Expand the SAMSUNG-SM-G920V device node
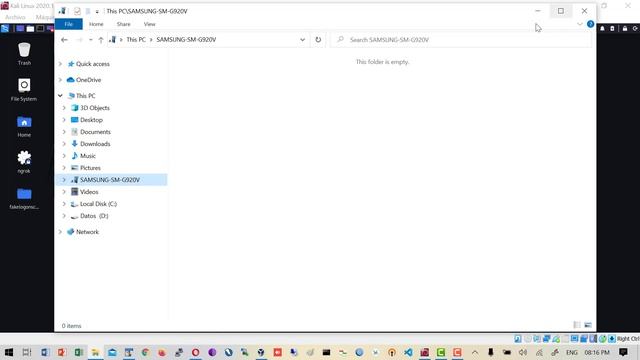The width and height of the screenshot is (640, 360). click(x=64, y=180)
